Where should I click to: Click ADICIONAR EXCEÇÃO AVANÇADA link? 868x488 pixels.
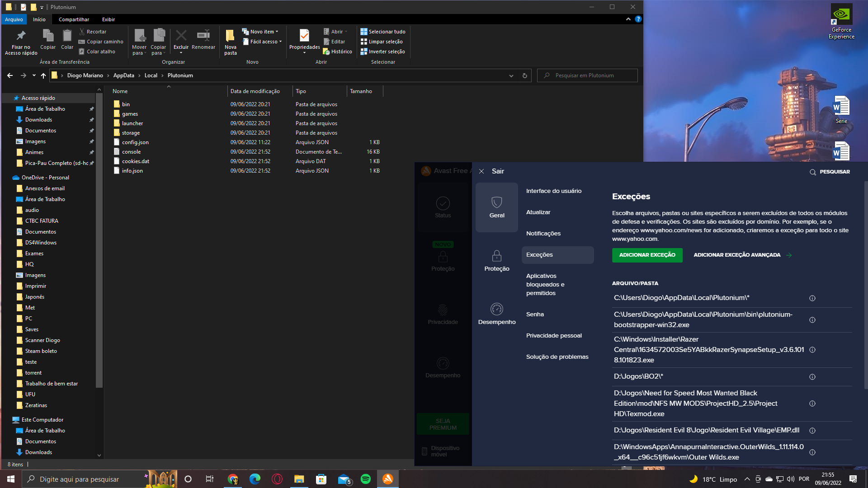(x=742, y=255)
